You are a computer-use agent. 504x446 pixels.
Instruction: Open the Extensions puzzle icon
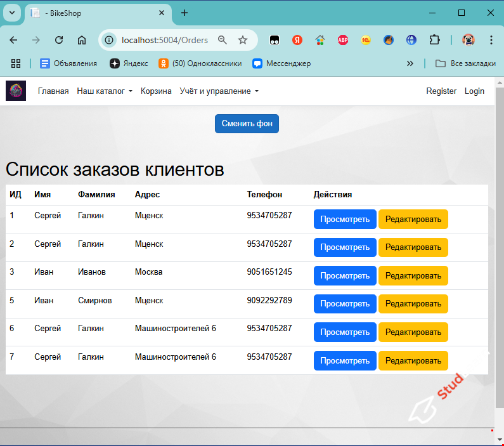[x=434, y=40]
